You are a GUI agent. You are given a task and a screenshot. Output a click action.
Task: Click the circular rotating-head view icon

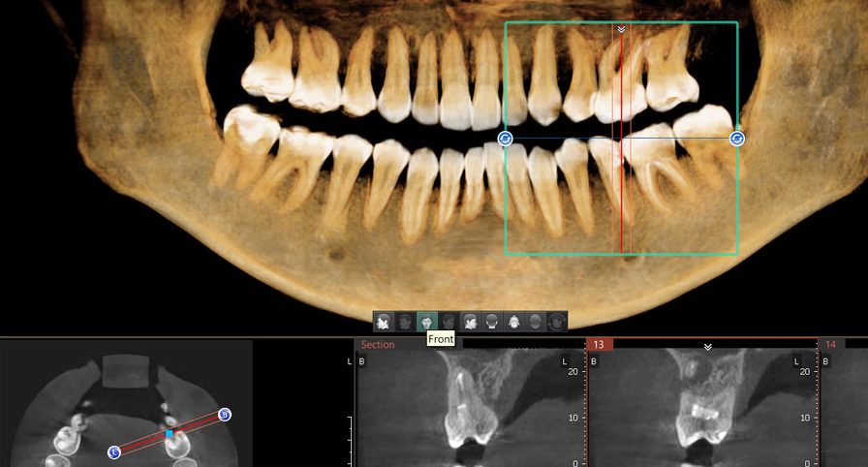tap(557, 322)
